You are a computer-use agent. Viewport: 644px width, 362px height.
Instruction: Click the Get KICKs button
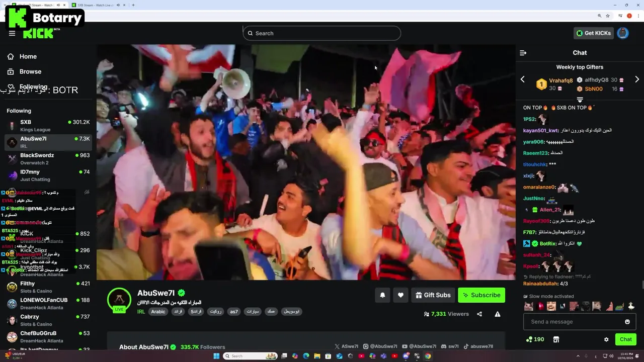(x=594, y=33)
